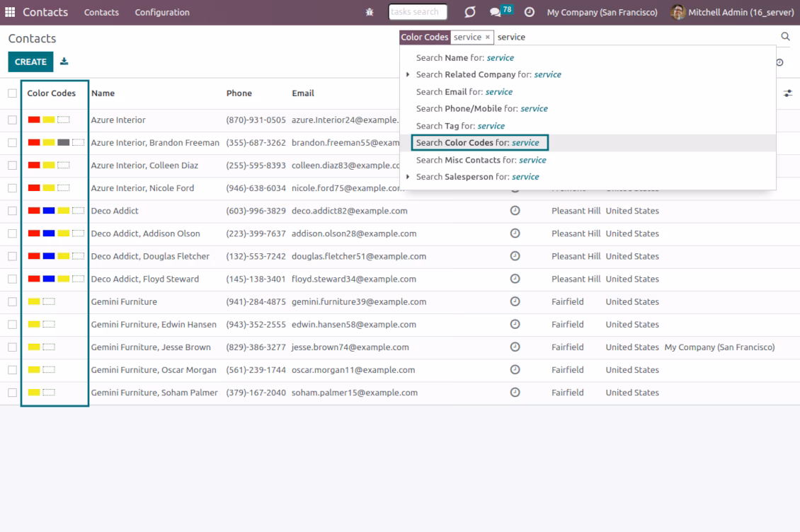Screen dimensions: 800x532
Task: Click Fairfield city for Edwin Hansen row
Action: (x=567, y=325)
